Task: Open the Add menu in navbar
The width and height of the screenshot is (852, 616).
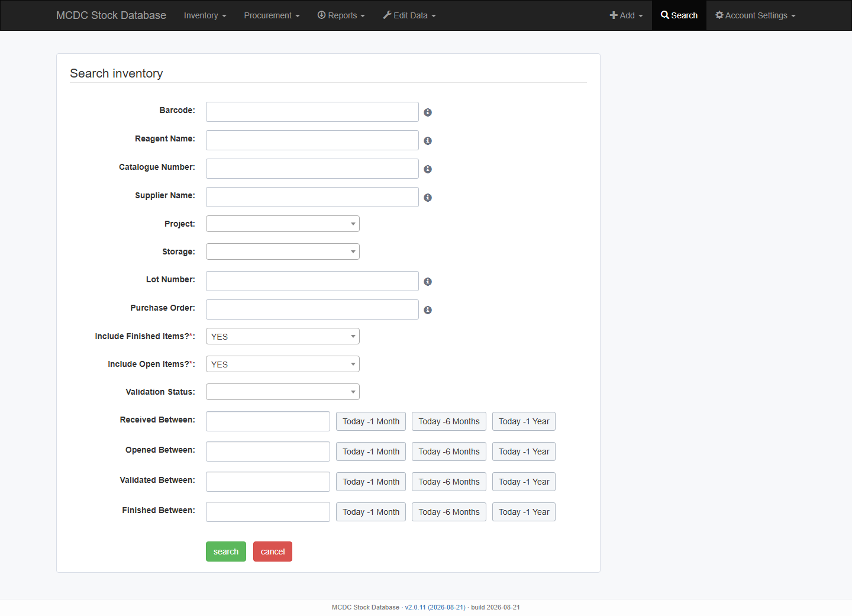Action: coord(626,15)
